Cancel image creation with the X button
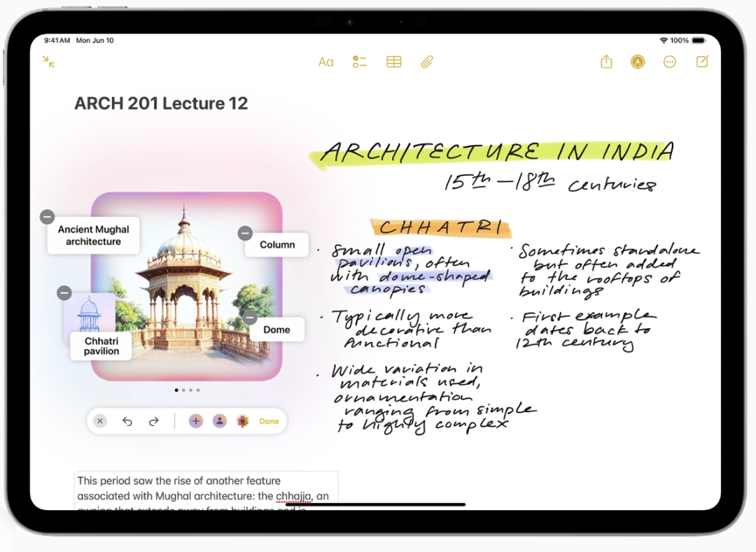 point(100,421)
